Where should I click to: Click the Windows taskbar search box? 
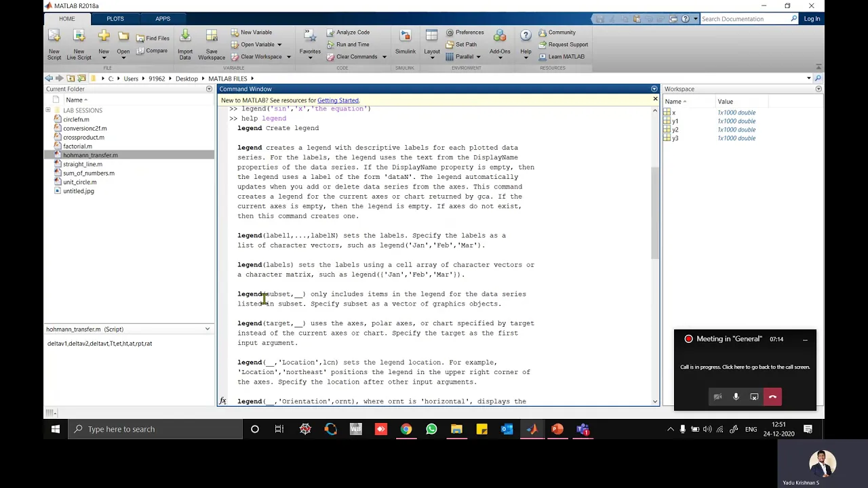[x=156, y=429]
